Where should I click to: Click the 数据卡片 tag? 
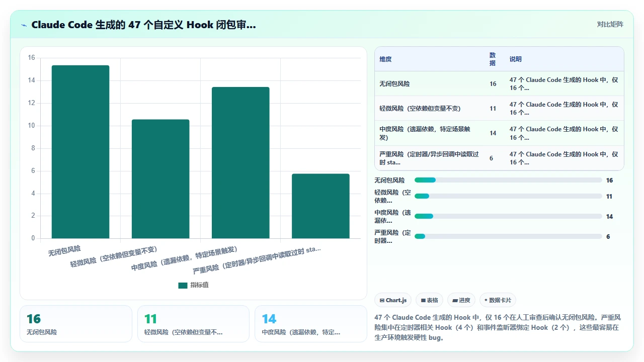tap(498, 300)
